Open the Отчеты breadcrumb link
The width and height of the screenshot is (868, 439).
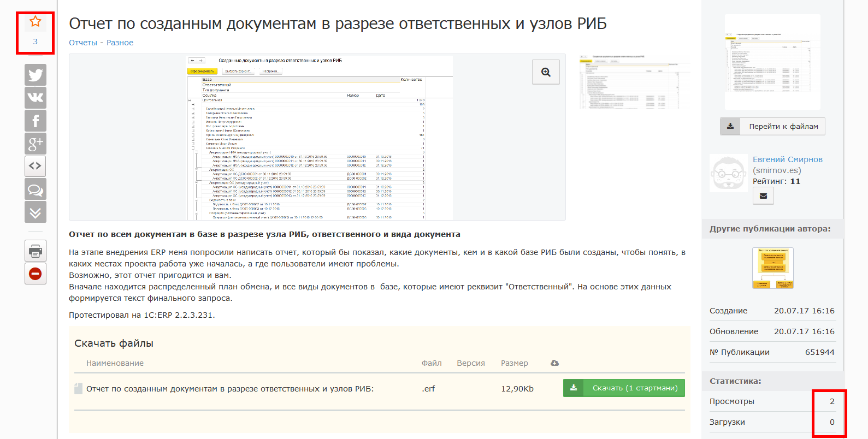point(83,43)
